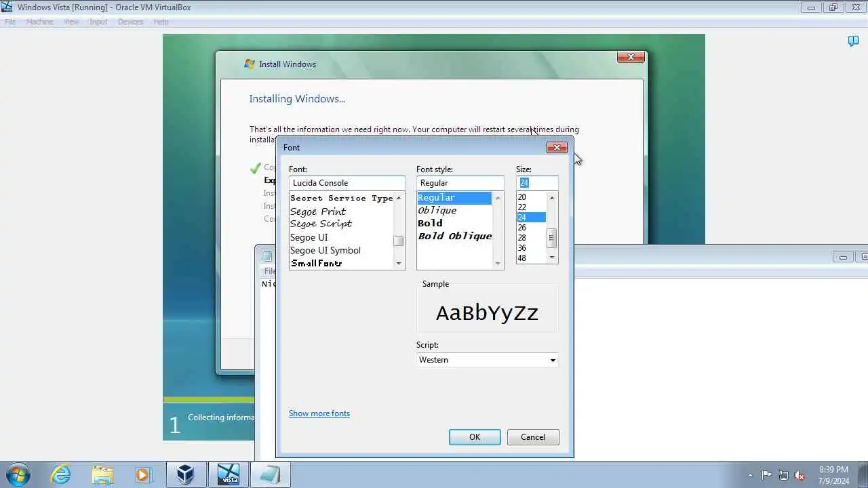
Task: Select font size 26
Action: pos(531,228)
